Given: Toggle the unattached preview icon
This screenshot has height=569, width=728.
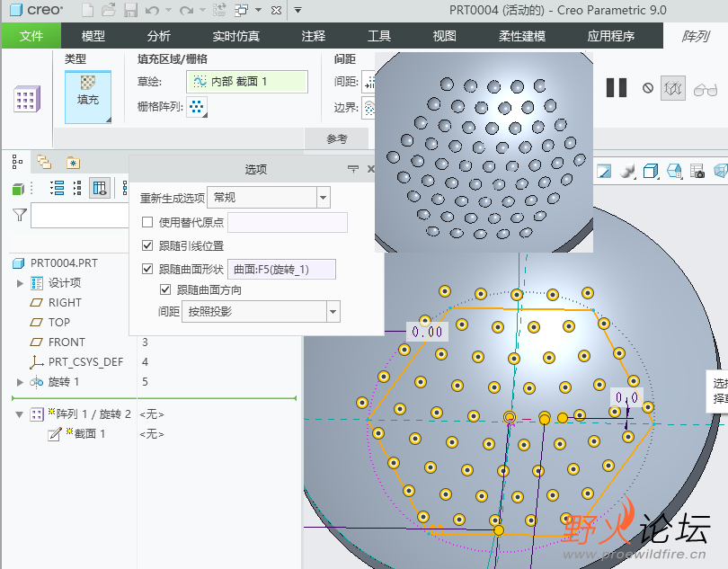Looking at the screenshot, I should click(x=673, y=88).
